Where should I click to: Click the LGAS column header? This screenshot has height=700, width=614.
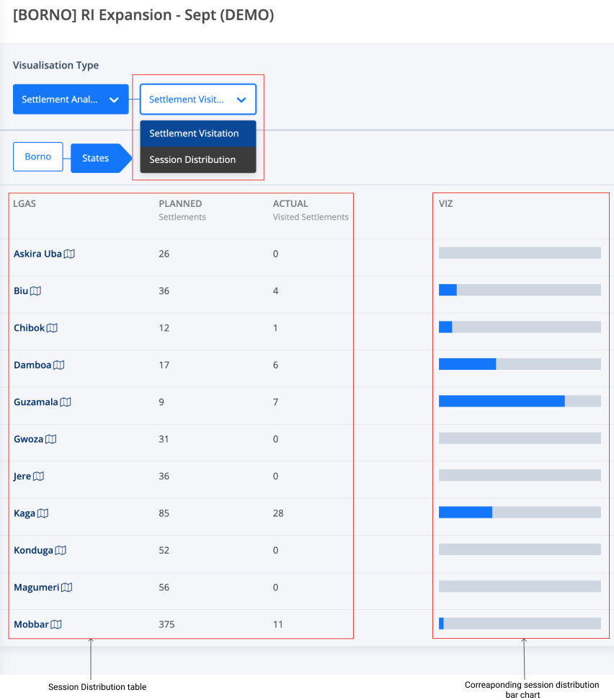click(25, 204)
